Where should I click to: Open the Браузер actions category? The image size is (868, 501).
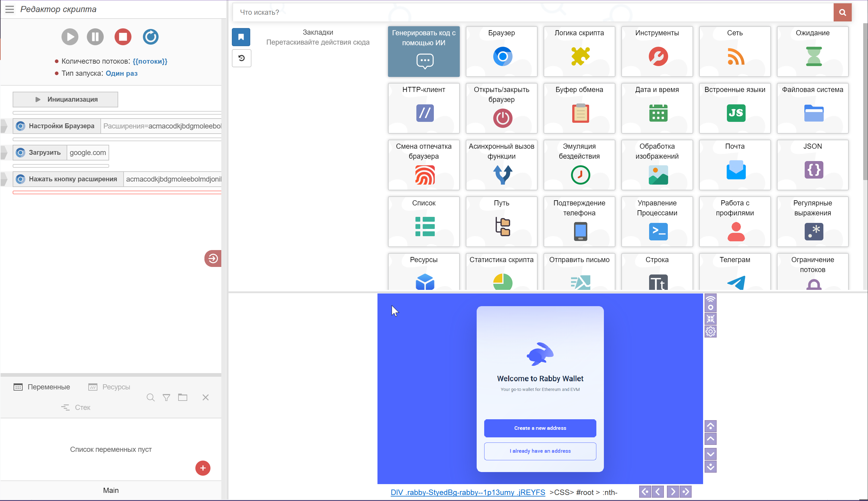[501, 51]
